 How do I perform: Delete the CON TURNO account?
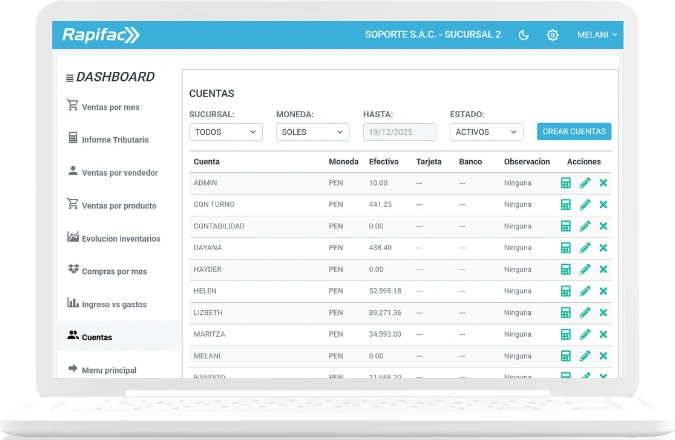(x=603, y=205)
